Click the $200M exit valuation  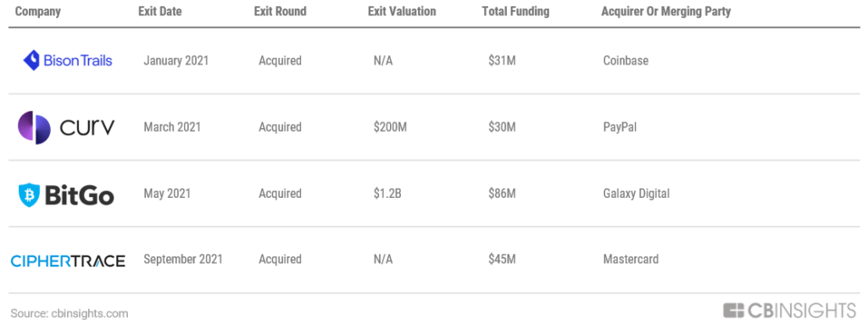point(390,127)
